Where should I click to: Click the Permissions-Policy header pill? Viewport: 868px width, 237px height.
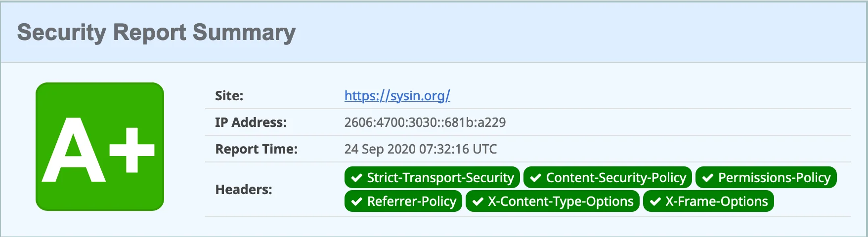[x=766, y=178]
